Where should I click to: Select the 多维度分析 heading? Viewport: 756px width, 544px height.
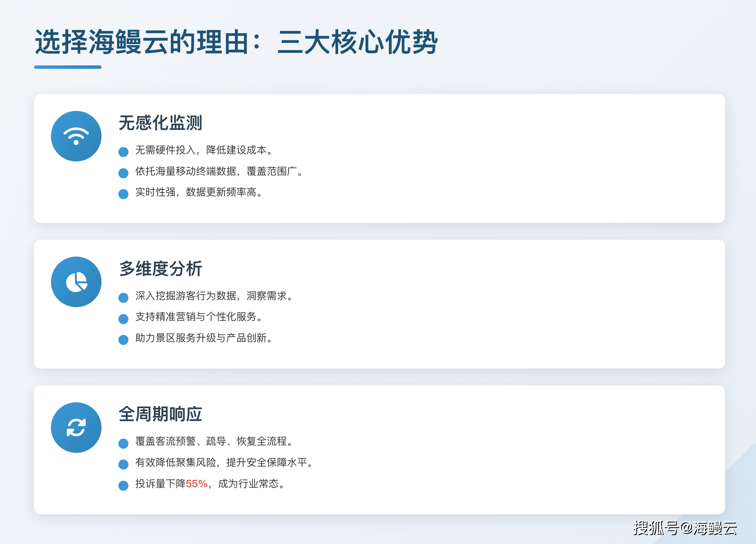point(160,268)
